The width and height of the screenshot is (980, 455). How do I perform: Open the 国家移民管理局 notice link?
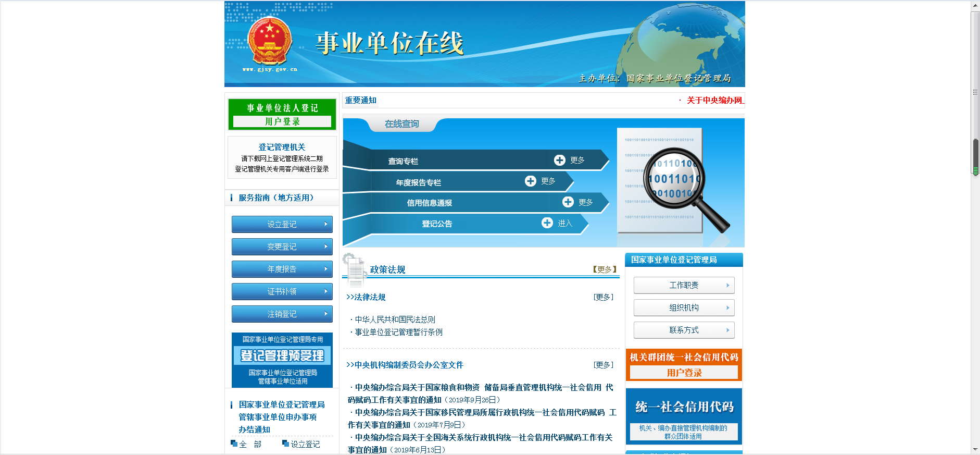(482, 419)
